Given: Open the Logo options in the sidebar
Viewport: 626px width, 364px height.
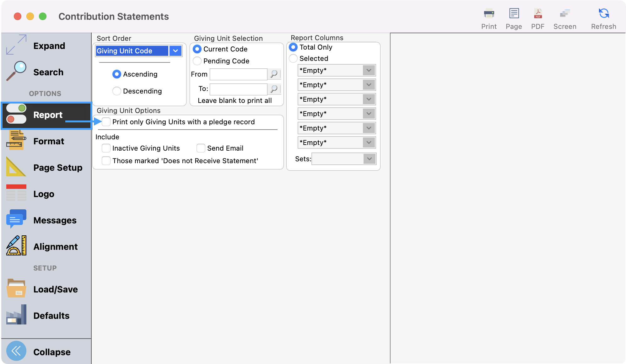Looking at the screenshot, I should click(x=44, y=194).
